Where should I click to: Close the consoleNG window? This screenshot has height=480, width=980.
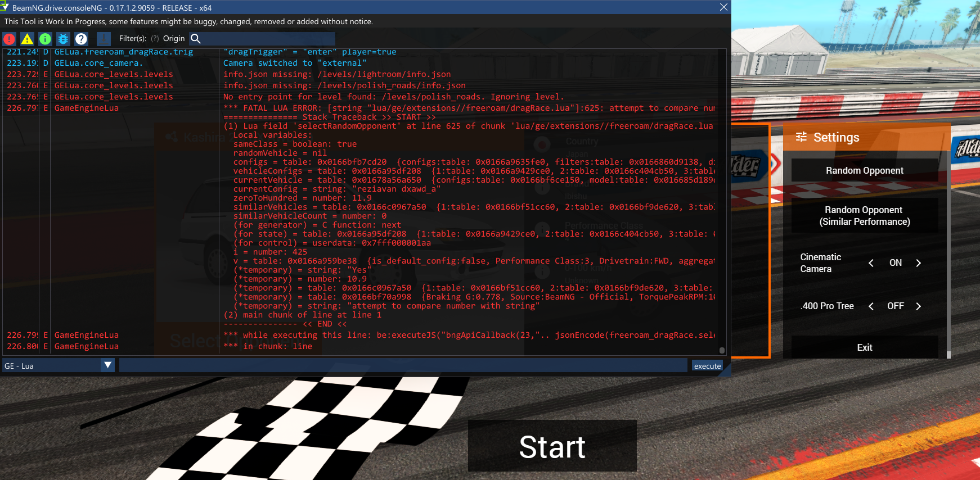[x=723, y=7]
